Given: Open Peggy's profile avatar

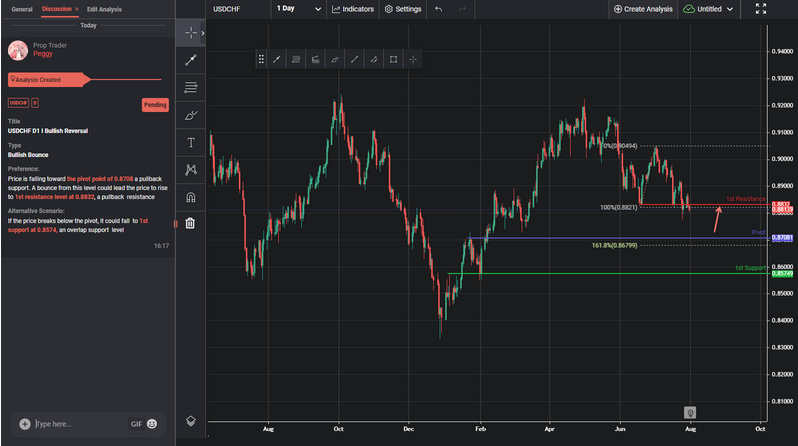Looking at the screenshot, I should (18, 50).
